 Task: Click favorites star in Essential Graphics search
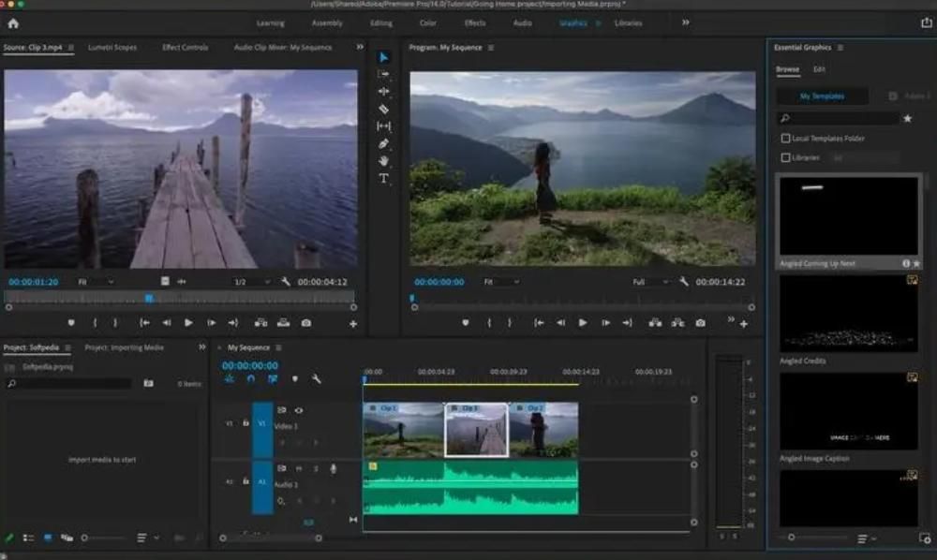907,118
